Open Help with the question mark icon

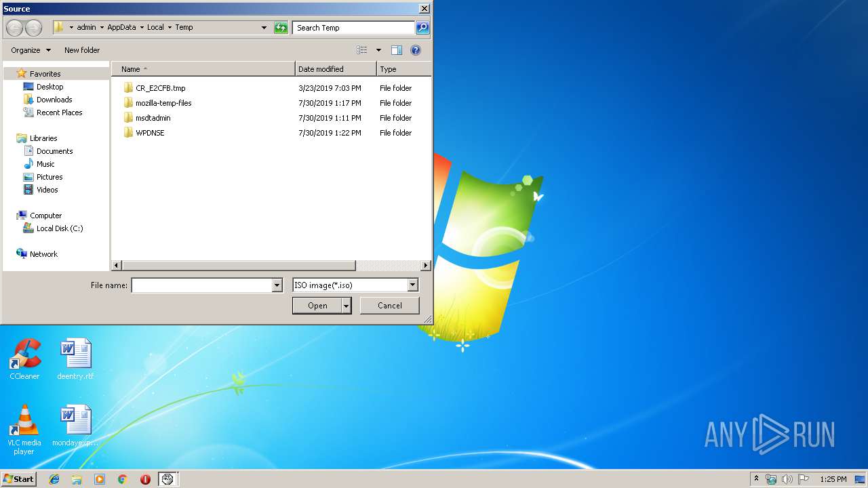[416, 50]
